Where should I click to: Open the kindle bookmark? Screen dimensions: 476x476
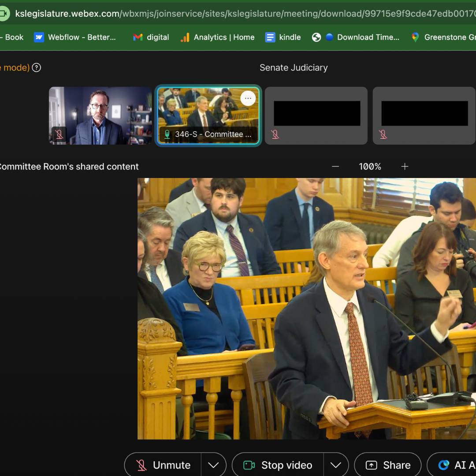(x=283, y=37)
